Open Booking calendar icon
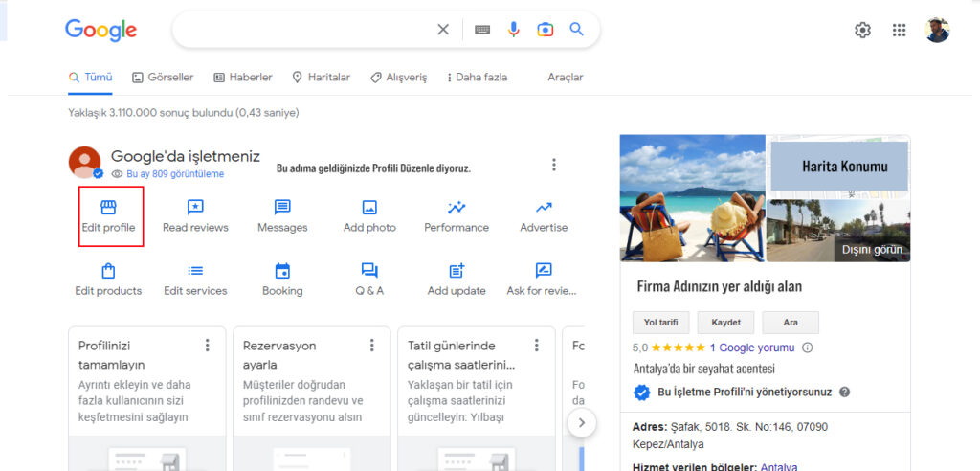This screenshot has height=471, width=980. click(x=282, y=271)
